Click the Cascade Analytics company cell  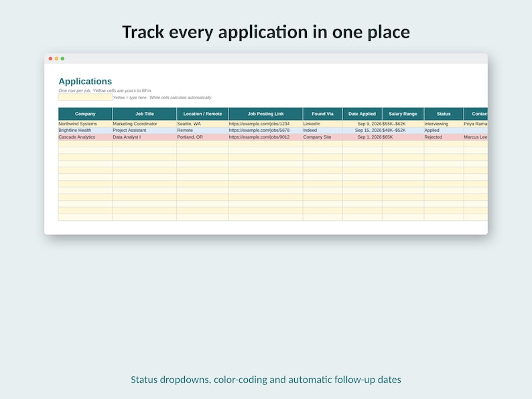85,137
